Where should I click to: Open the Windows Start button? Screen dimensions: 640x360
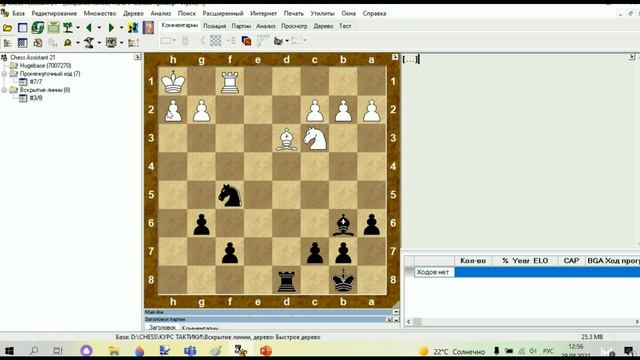pyautogui.click(x=9, y=351)
